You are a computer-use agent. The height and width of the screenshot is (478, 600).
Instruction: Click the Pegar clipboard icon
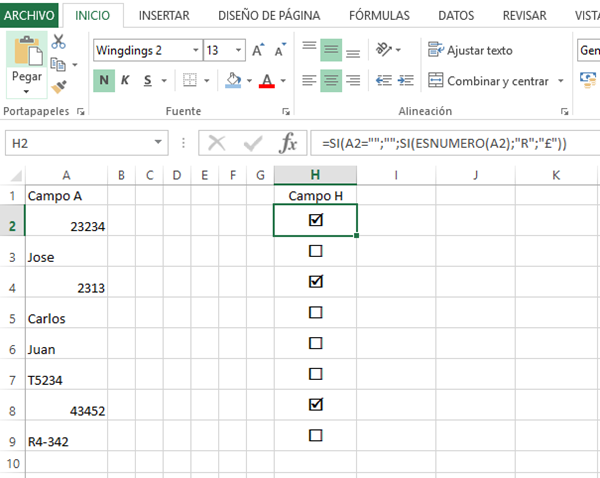tap(28, 51)
